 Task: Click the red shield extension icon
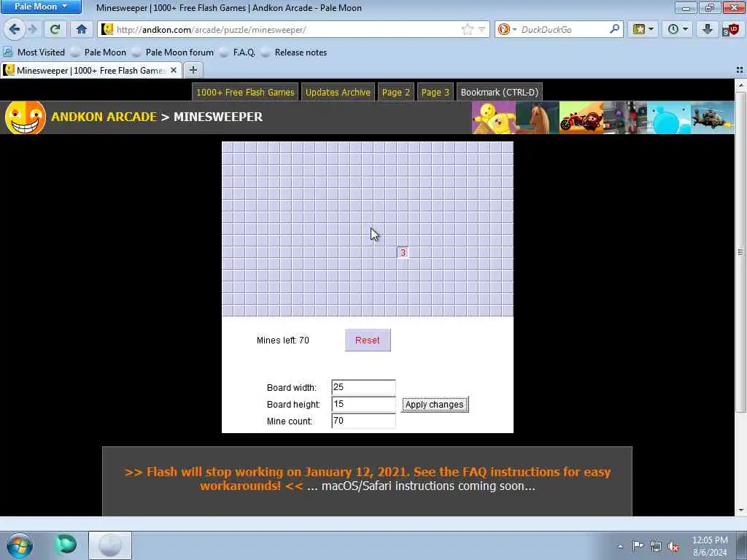[x=730, y=30]
